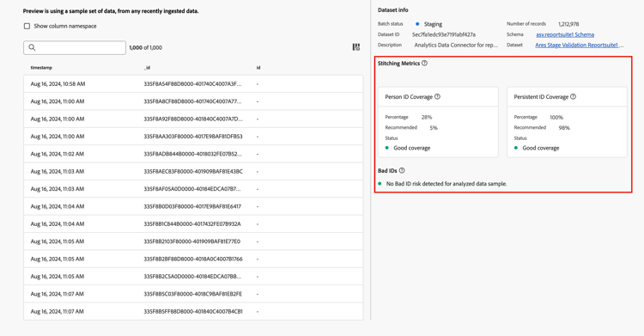Image resolution: width=644 pixels, height=336 pixels.
Task: Open asv.reportsuite1 Schema link
Action: pos(565,34)
